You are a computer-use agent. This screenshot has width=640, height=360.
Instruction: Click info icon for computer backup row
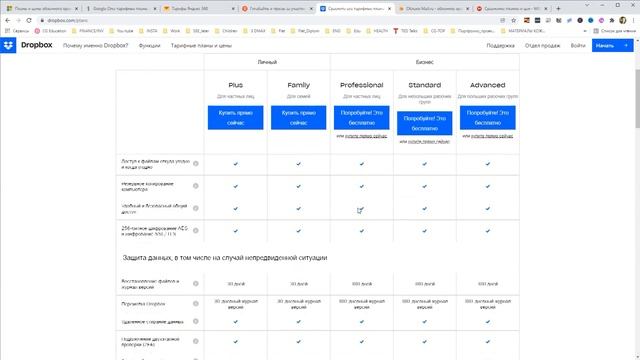[196, 186]
